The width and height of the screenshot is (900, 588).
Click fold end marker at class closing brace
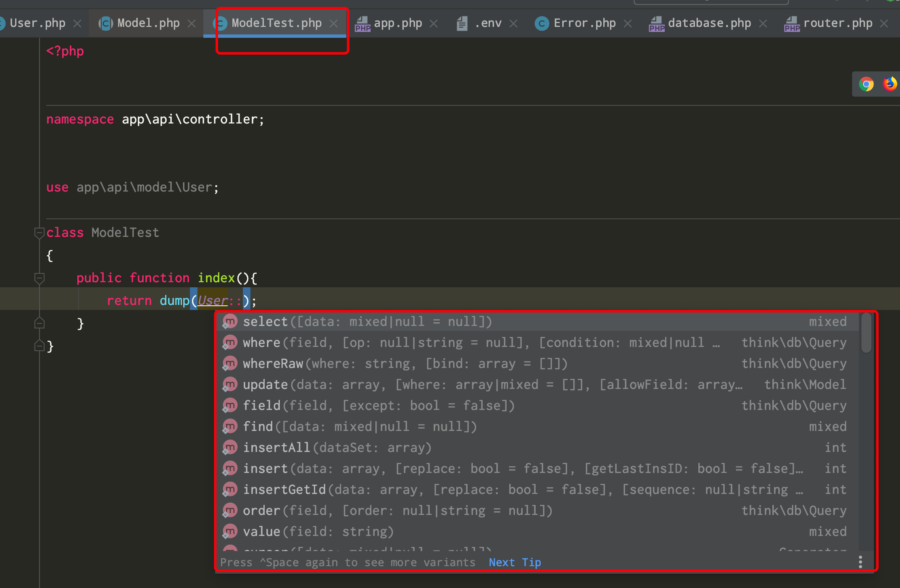point(39,346)
